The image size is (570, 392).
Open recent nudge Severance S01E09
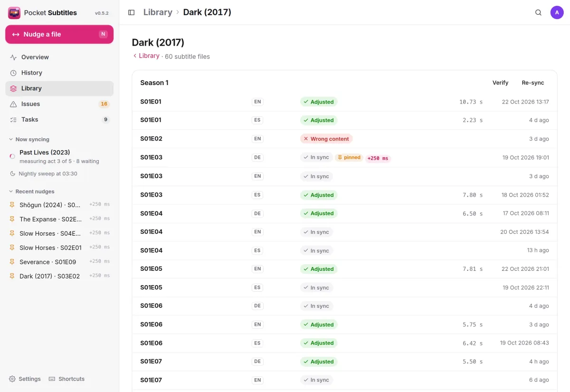tap(59, 262)
